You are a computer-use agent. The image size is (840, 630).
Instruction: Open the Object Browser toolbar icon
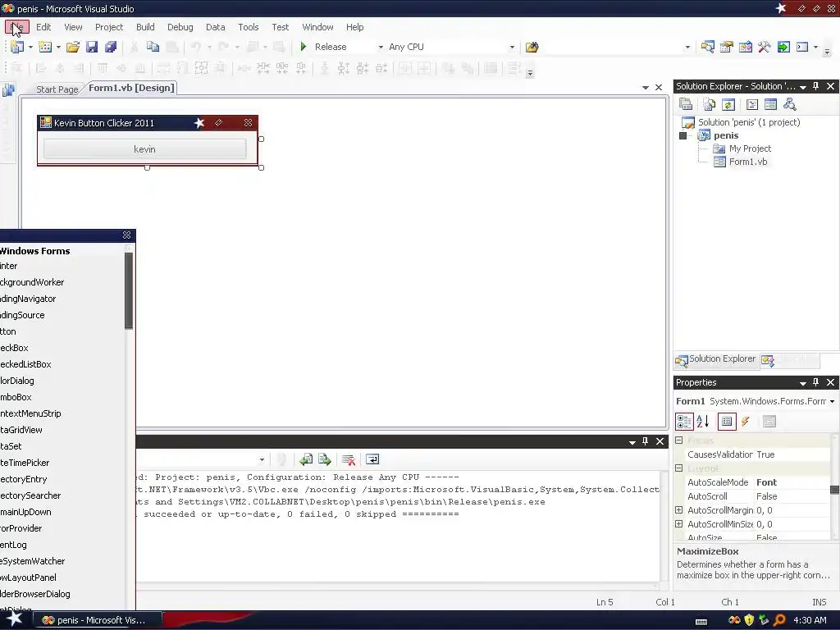coord(745,47)
